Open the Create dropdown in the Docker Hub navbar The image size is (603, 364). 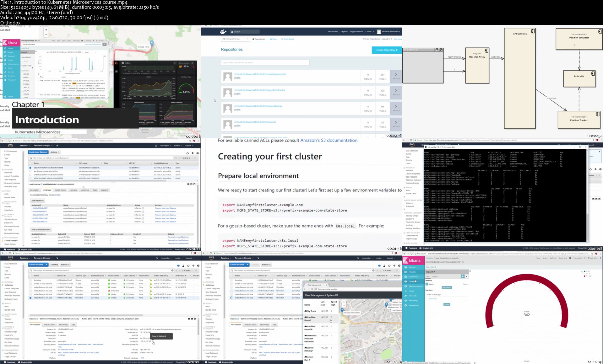(x=369, y=32)
